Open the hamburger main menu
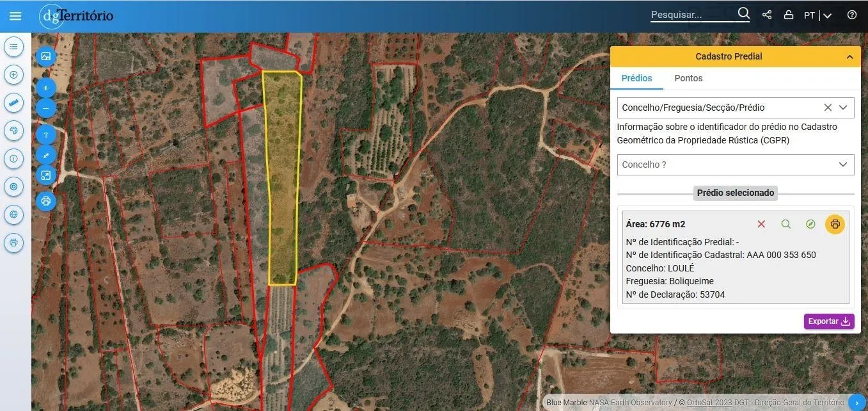 click(15, 16)
